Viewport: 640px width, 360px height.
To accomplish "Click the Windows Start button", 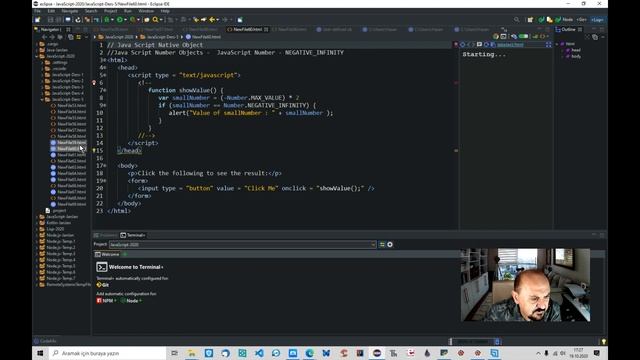I will coord(40,353).
